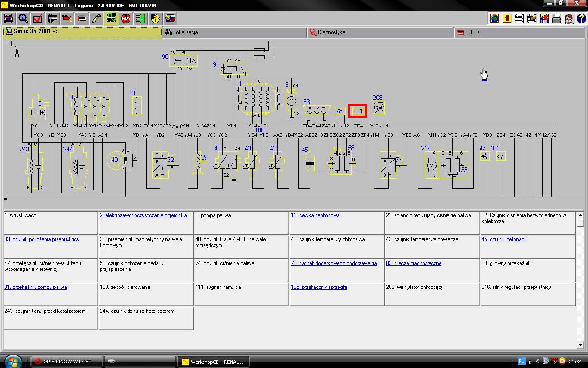
Task: Select legend cell 74. czujnik ciśnienia paliwa
Action: pyautogui.click(x=242, y=270)
